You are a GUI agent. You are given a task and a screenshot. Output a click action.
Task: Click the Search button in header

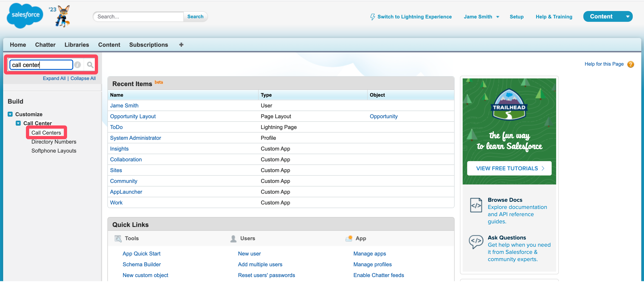click(x=195, y=17)
